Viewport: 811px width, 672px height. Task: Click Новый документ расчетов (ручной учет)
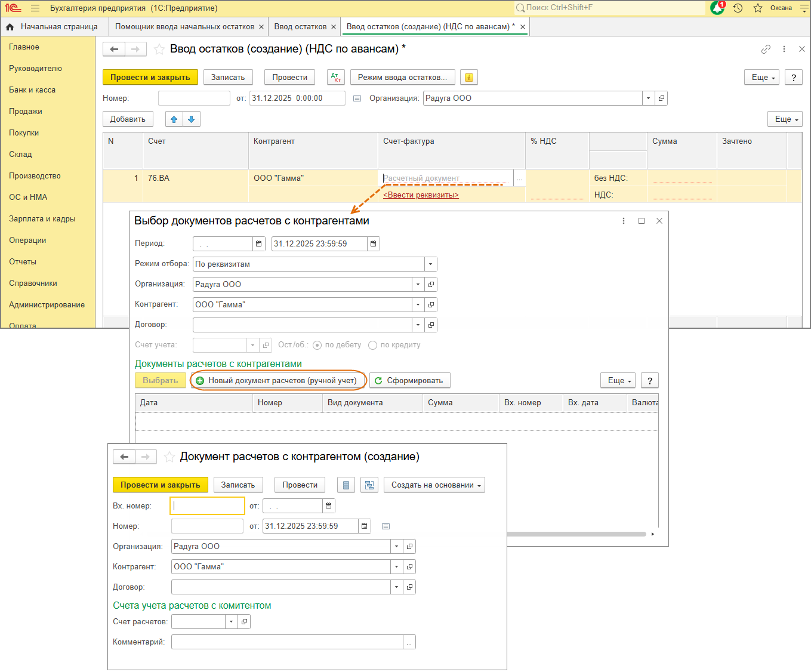[277, 381]
